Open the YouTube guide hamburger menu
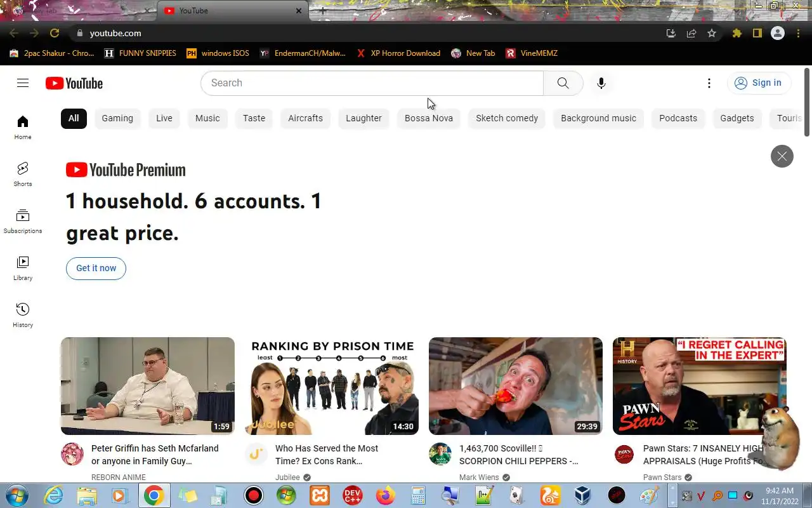This screenshot has width=812, height=508. click(x=23, y=83)
